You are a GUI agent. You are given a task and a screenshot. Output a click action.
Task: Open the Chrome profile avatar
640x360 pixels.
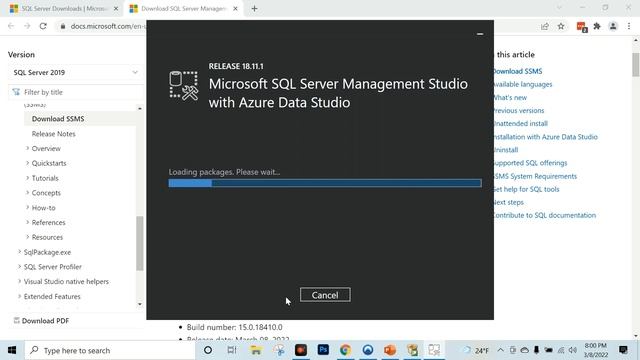coord(613,26)
